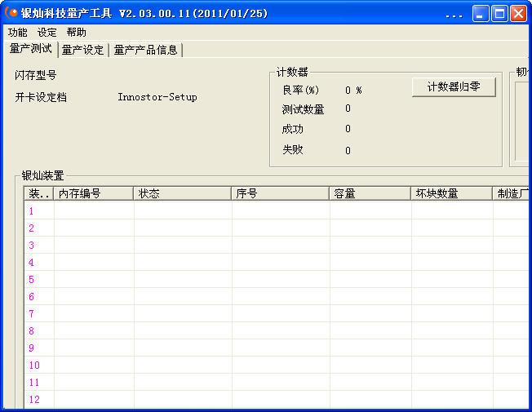Switch to the 量产测试 tab
The image size is (532, 412).
[31, 49]
